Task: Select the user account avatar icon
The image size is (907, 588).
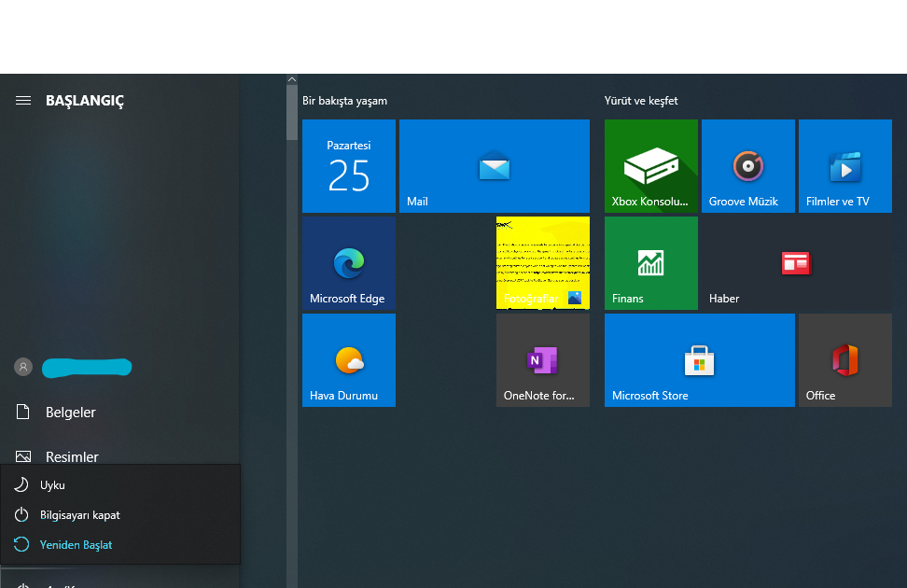Action: coord(23,367)
